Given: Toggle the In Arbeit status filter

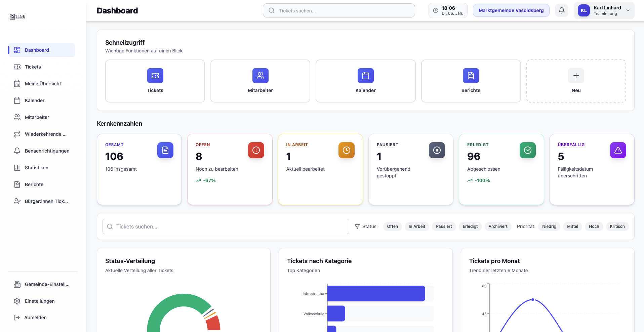Looking at the screenshot, I should [x=417, y=226].
